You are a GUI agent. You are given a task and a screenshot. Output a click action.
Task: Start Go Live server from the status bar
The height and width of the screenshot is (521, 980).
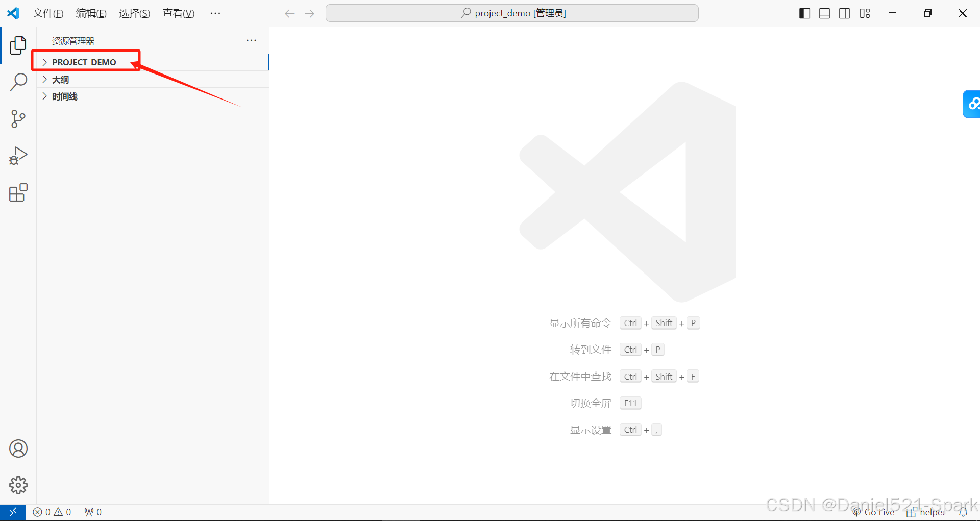point(874,512)
